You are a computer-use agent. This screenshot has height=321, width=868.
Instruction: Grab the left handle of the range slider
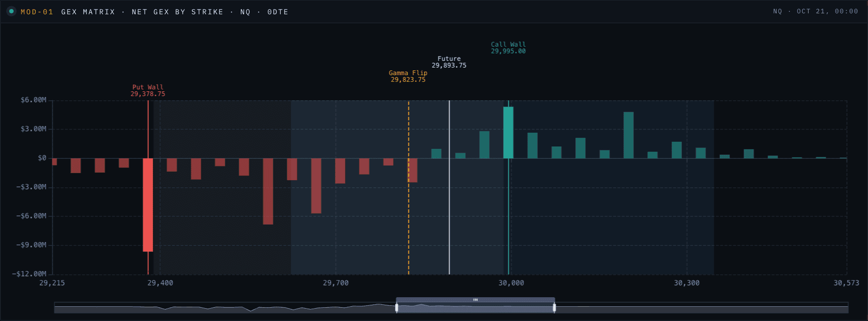[x=397, y=308]
